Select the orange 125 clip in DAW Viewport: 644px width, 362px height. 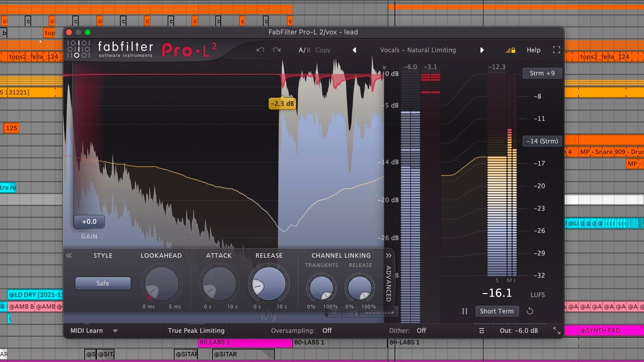(x=11, y=128)
